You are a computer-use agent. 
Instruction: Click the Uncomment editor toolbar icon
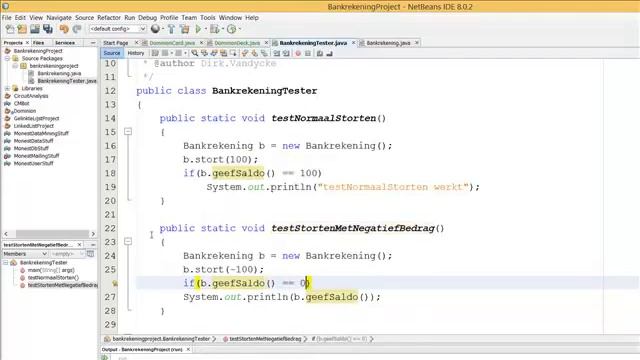pos(329,53)
